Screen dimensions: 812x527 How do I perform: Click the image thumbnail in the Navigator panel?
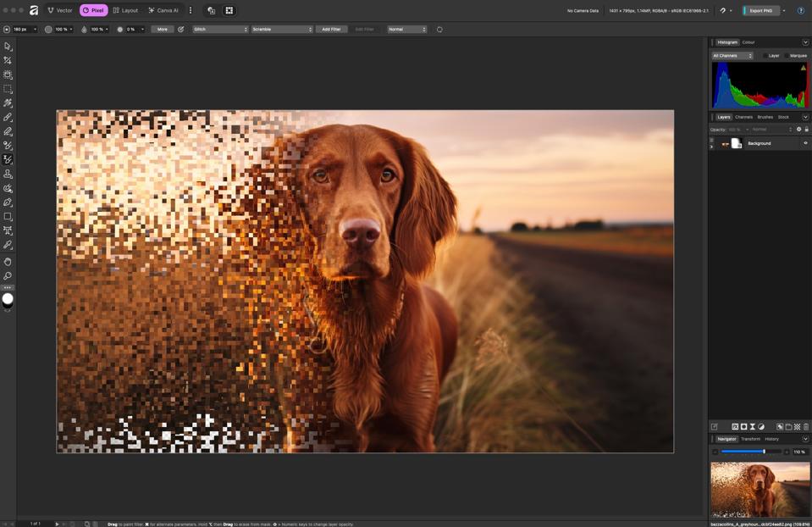[x=760, y=490]
